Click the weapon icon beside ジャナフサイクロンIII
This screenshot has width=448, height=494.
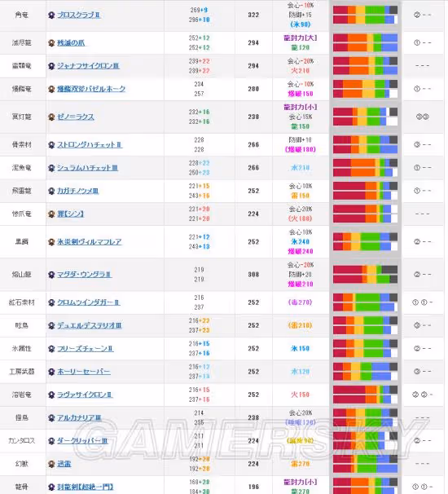click(x=51, y=66)
